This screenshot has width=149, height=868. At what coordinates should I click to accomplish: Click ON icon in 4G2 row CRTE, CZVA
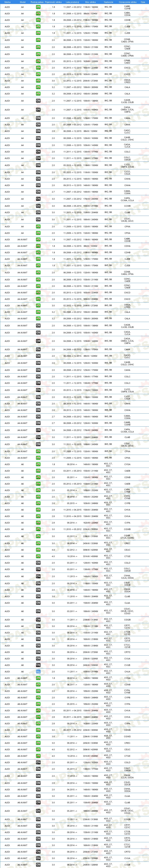point(38,639)
